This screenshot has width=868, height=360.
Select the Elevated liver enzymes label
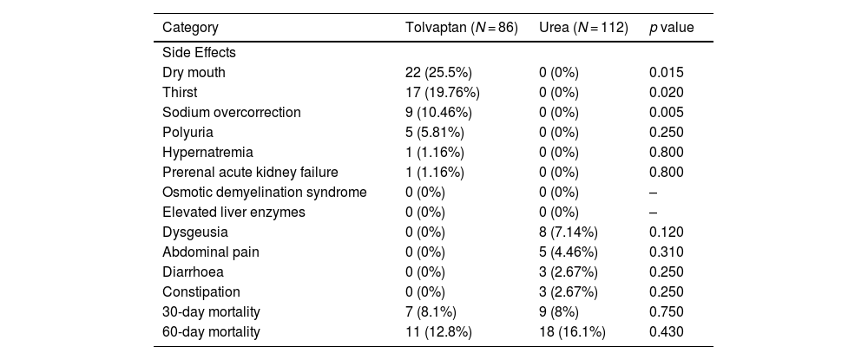pyautogui.click(x=233, y=212)
